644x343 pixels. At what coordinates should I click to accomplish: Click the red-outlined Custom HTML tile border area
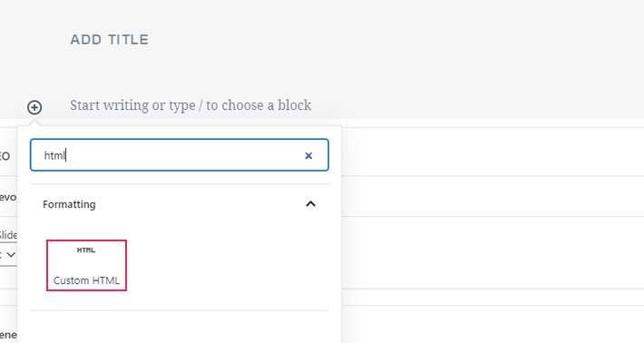[x=87, y=265]
